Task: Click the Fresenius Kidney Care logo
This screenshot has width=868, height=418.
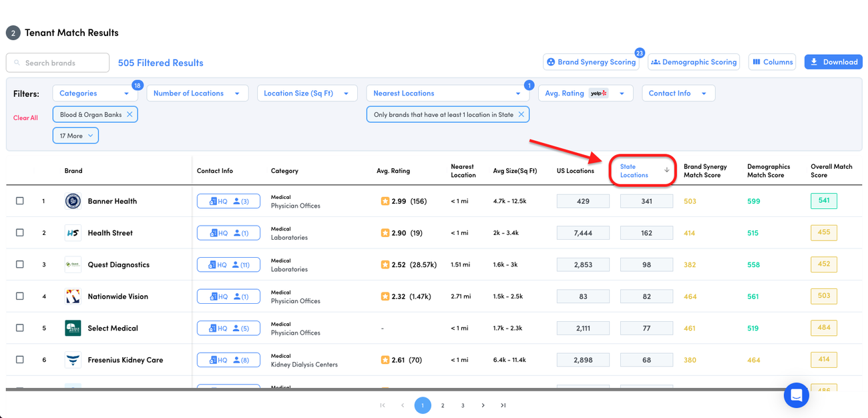Action: (73, 360)
